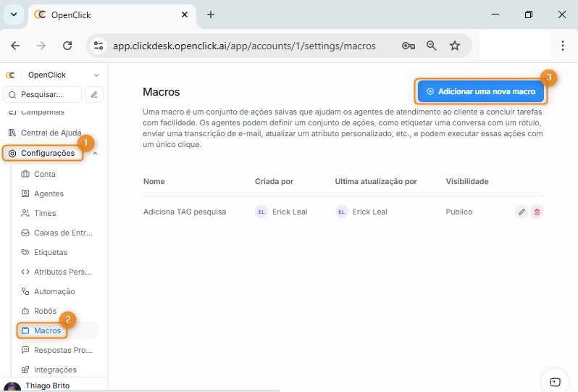The width and height of the screenshot is (578, 392).
Task: Open Chrome's three-dot menu
Action: (x=563, y=46)
